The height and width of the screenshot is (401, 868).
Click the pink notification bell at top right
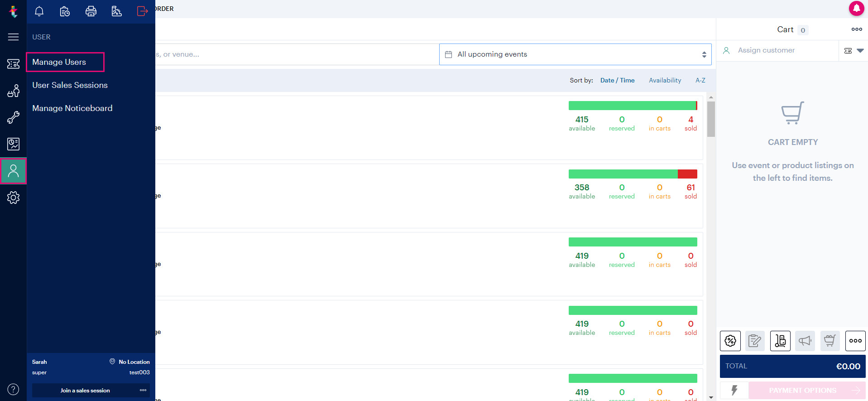856,8
